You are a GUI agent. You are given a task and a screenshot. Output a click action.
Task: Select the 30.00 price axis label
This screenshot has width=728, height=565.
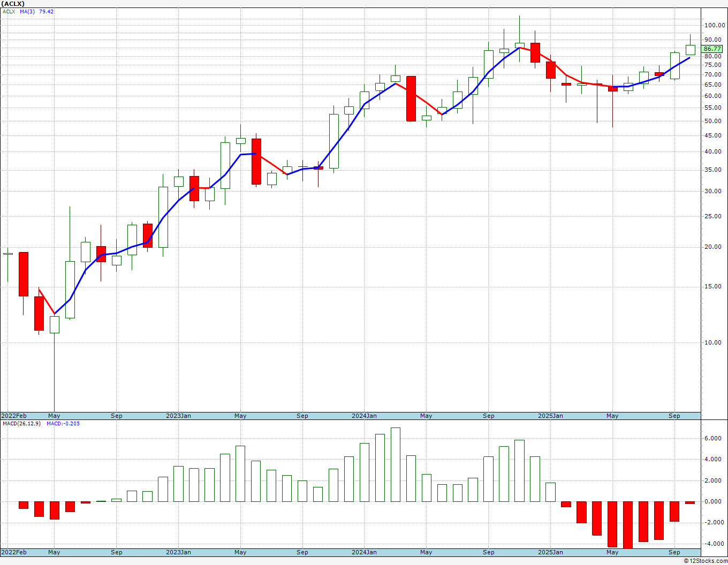pyautogui.click(x=713, y=191)
